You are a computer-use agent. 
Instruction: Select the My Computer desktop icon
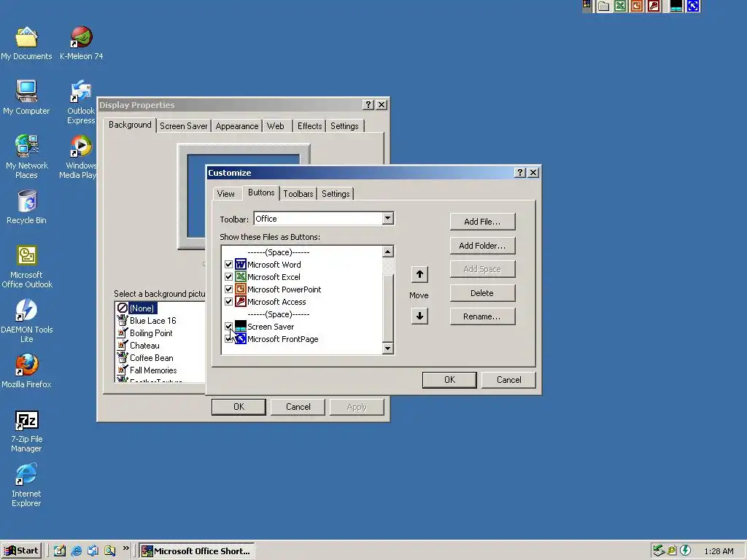(26, 98)
